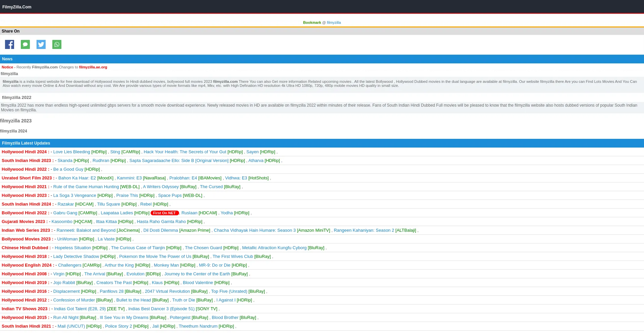
Task: Share page via WhatsApp icon
Action: pos(57,44)
